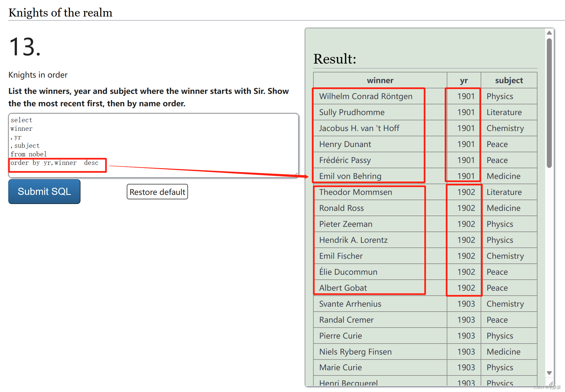
Task: Click Chemistry subject for Emil Fischer
Action: pos(505,256)
